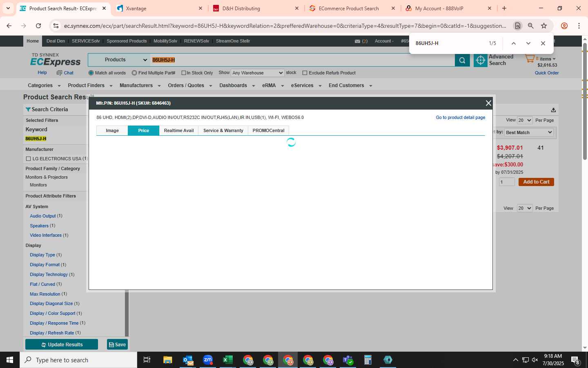Open Deal Den in top navigation
The width and height of the screenshot is (588, 368).
tap(56, 41)
